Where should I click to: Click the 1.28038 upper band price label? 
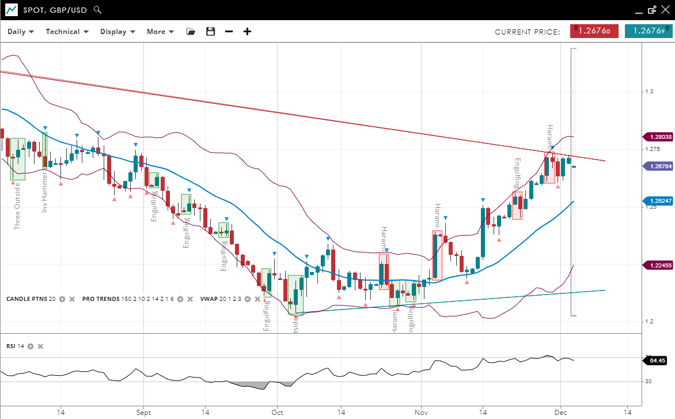click(659, 137)
